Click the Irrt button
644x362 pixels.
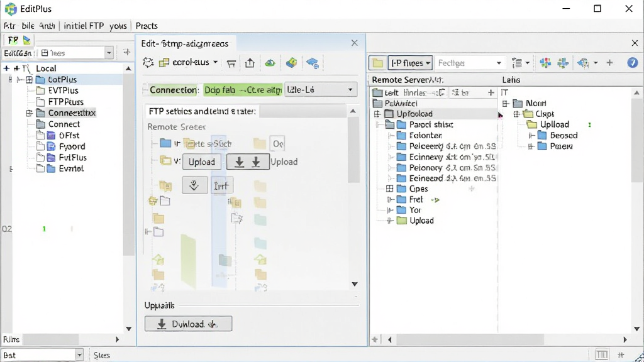click(221, 186)
